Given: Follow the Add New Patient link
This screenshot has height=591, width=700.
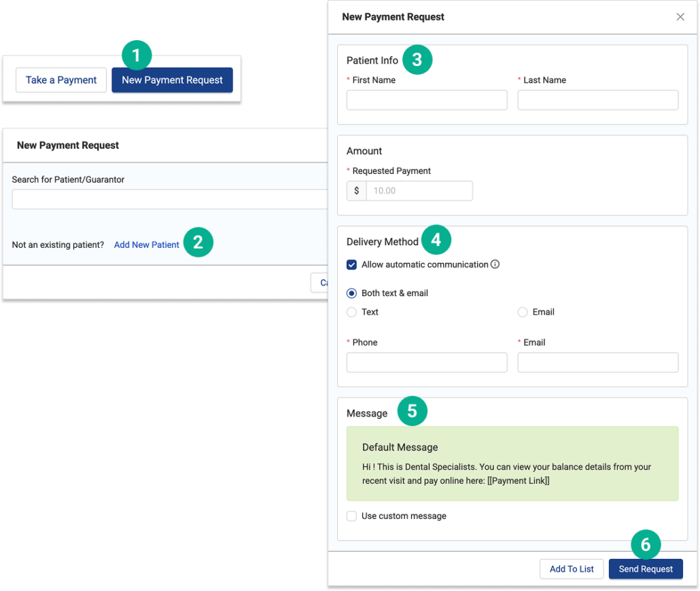Looking at the screenshot, I should point(147,245).
